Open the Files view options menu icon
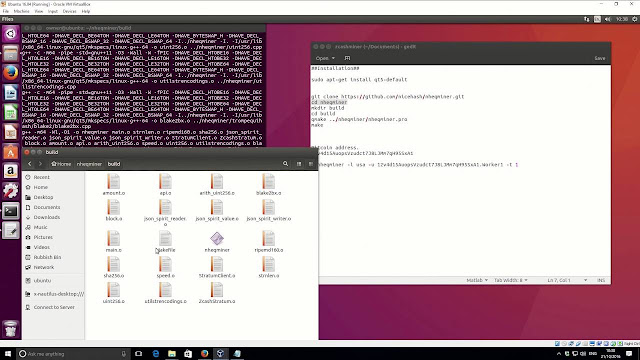This screenshot has width=640, height=360. (x=311, y=164)
